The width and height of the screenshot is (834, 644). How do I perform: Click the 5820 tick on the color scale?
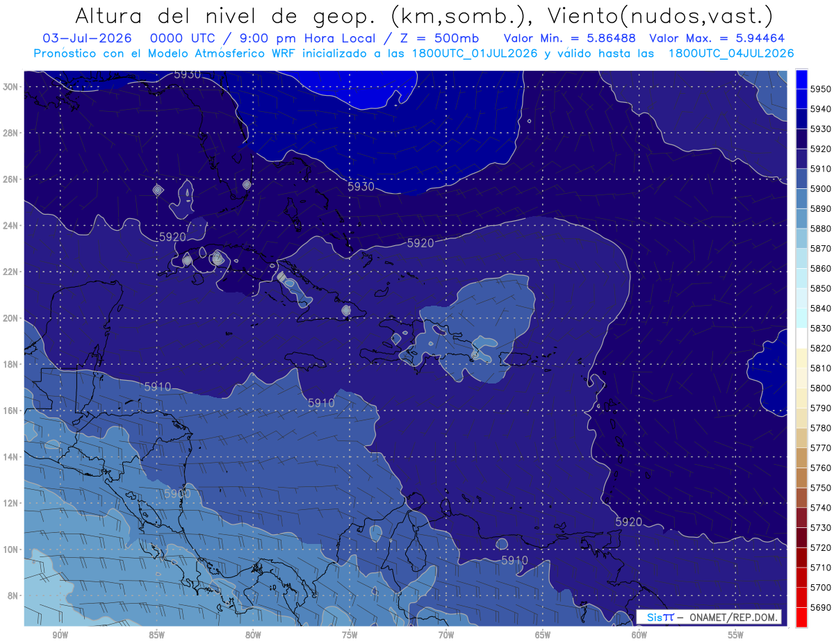pos(821,348)
